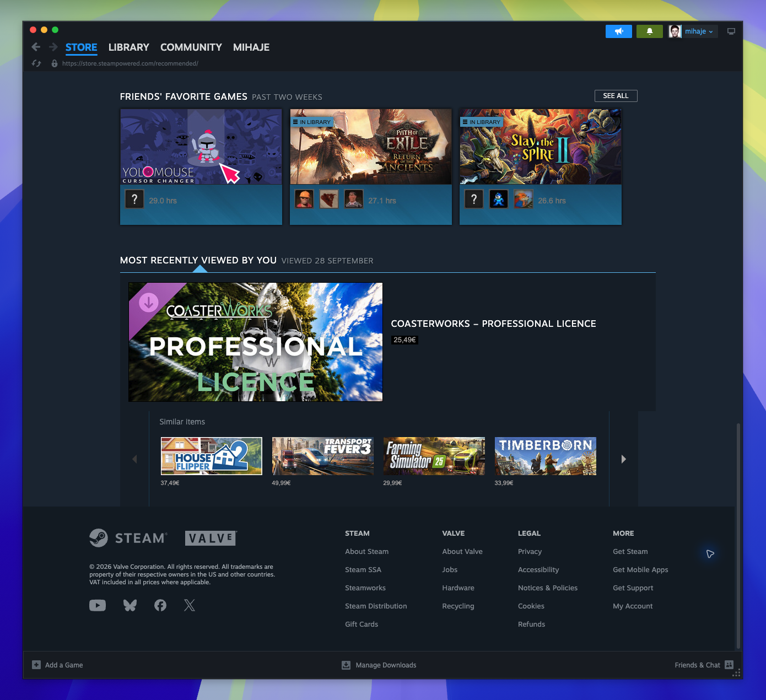Open Steam's Facebook page icon
Screen dimensions: 766x700
point(160,605)
